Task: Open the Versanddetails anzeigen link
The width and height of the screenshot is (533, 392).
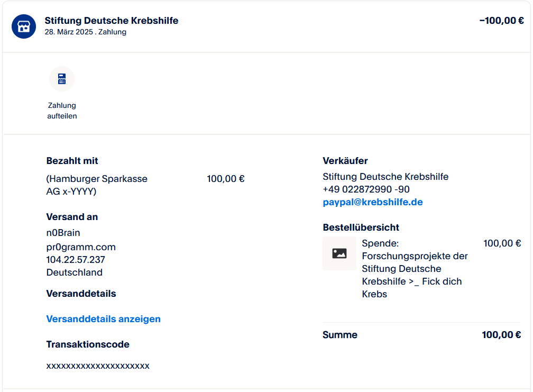Action: [104, 319]
